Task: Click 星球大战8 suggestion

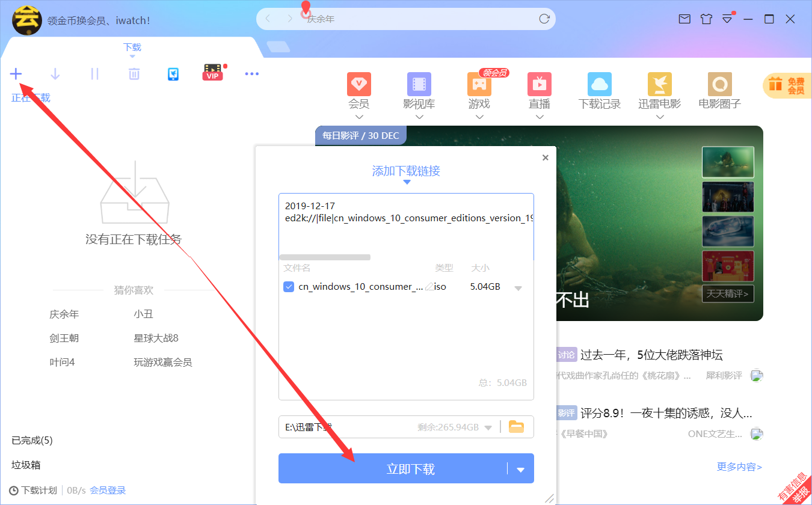Action: (x=156, y=338)
